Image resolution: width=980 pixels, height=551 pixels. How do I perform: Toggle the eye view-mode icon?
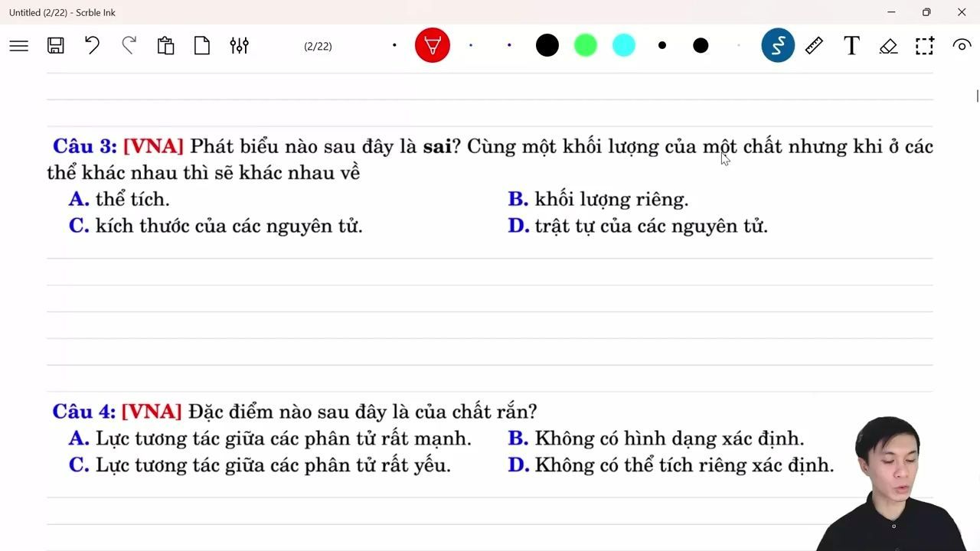coord(962,46)
